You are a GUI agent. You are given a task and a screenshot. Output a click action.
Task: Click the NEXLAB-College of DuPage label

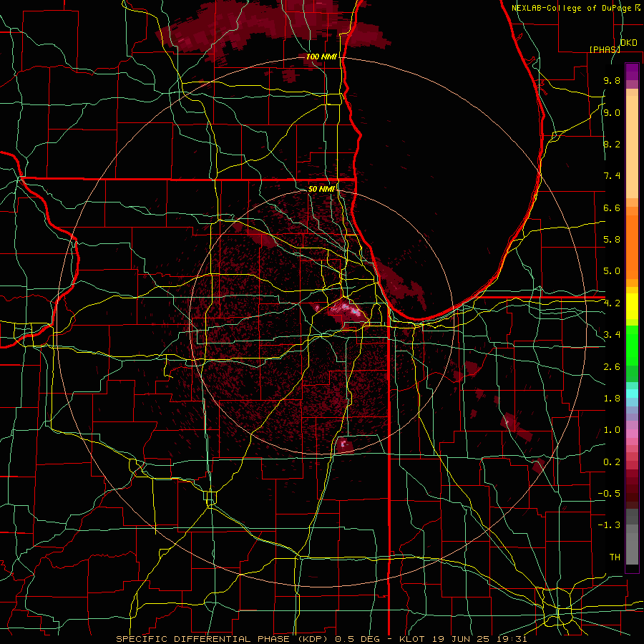pos(571,8)
